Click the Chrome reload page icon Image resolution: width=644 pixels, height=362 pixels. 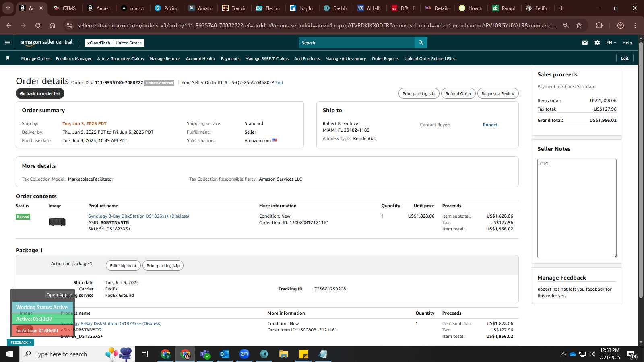point(38,25)
